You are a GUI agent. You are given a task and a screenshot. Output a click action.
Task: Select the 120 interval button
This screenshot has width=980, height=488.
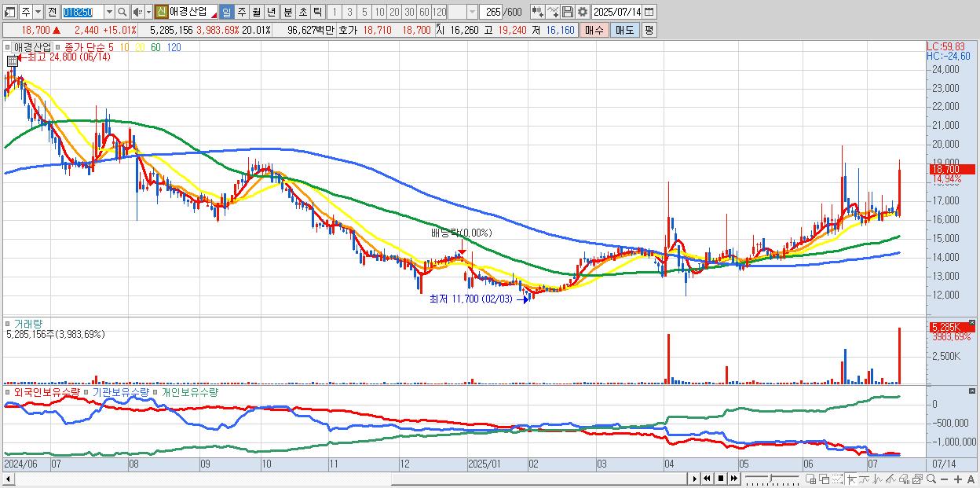(x=439, y=12)
